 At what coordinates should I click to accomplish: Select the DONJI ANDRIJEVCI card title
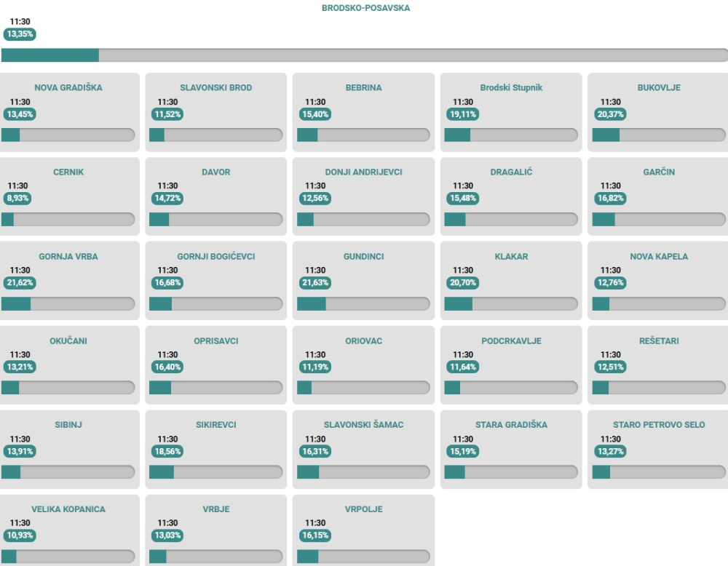pos(363,172)
